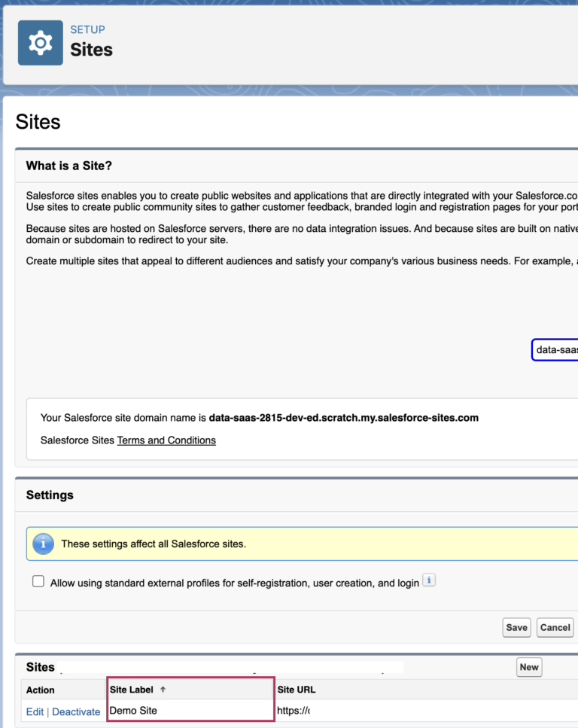
Task: Sort by the Site Label column header
Action: pyautogui.click(x=132, y=690)
